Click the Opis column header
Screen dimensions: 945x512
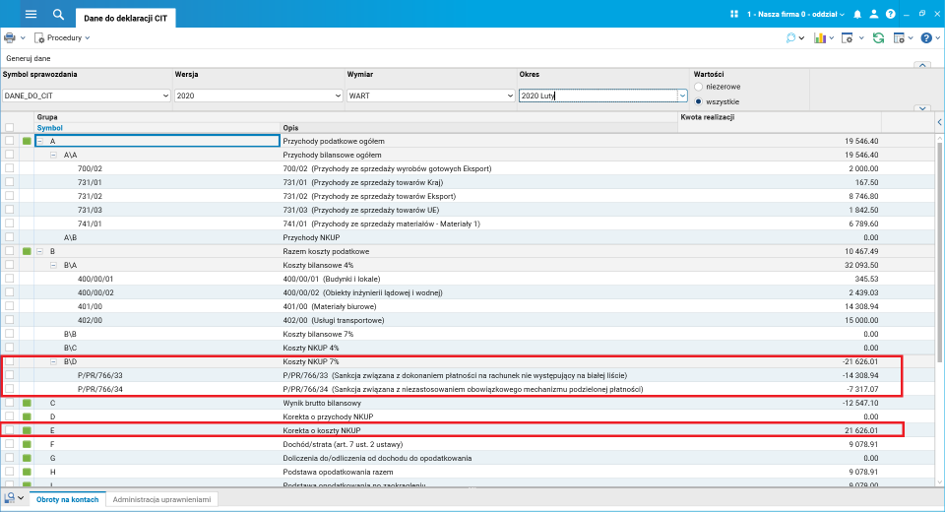point(290,128)
